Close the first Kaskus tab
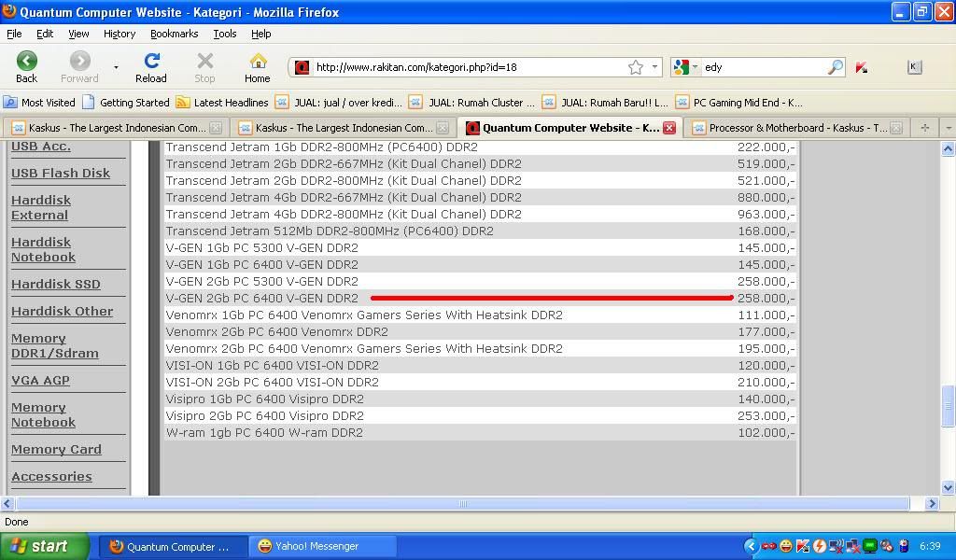This screenshot has width=956, height=560. coord(216,128)
